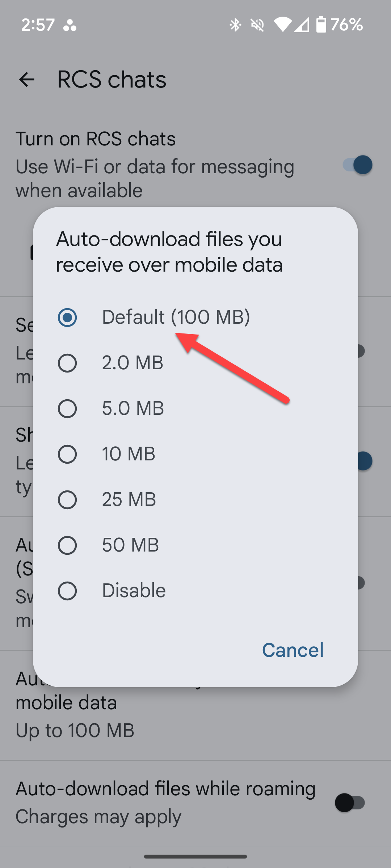Tap the RCS chats screen title
The width and height of the screenshot is (391, 868).
[111, 79]
